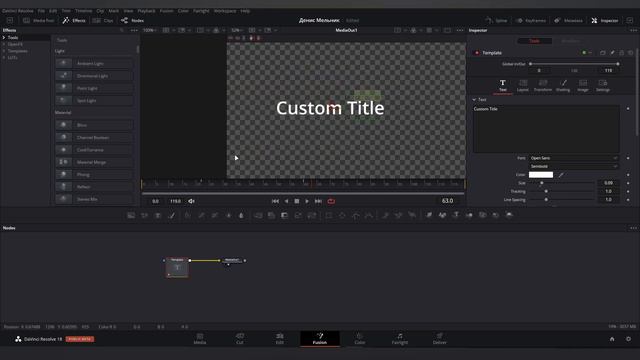Open the Font dropdown showing Open Sans
Image resolution: width=640 pixels, height=360 pixels.
(x=573, y=158)
